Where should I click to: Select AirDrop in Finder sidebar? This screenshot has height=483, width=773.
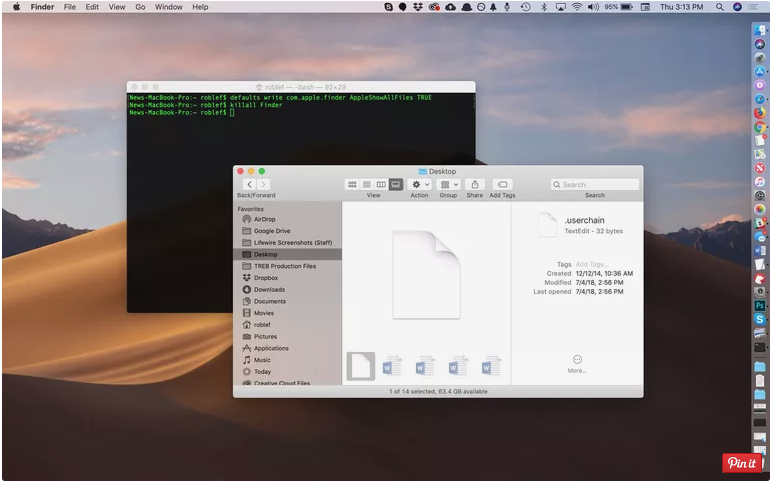pos(288,219)
